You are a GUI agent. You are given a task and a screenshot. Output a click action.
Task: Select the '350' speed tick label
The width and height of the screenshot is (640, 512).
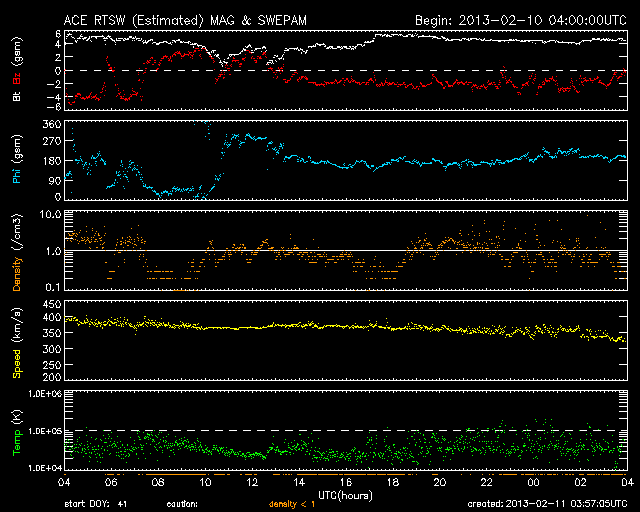tap(52, 333)
